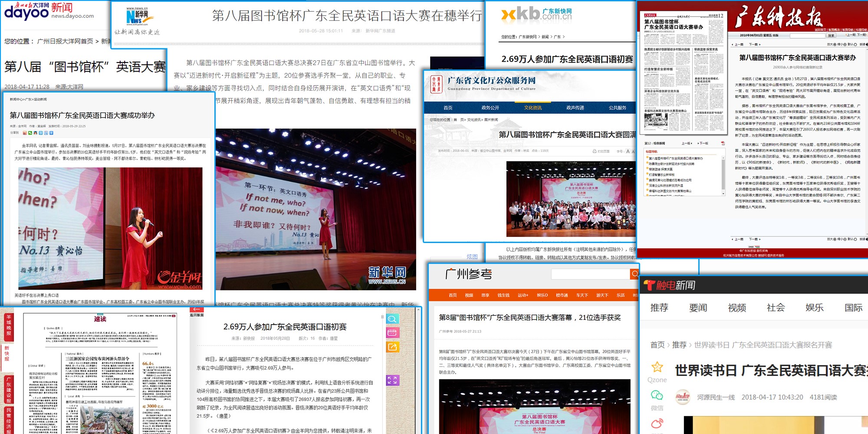Image resolution: width=868 pixels, height=434 pixels.
Task: Switch to 视频 tab in 触电新闻
Action: pos(736,308)
